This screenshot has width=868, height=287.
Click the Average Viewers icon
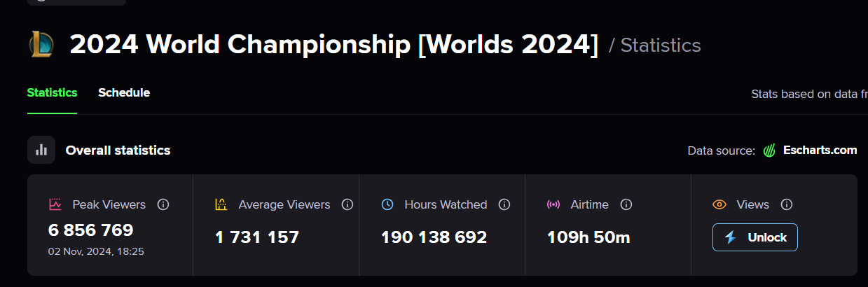pyautogui.click(x=221, y=204)
